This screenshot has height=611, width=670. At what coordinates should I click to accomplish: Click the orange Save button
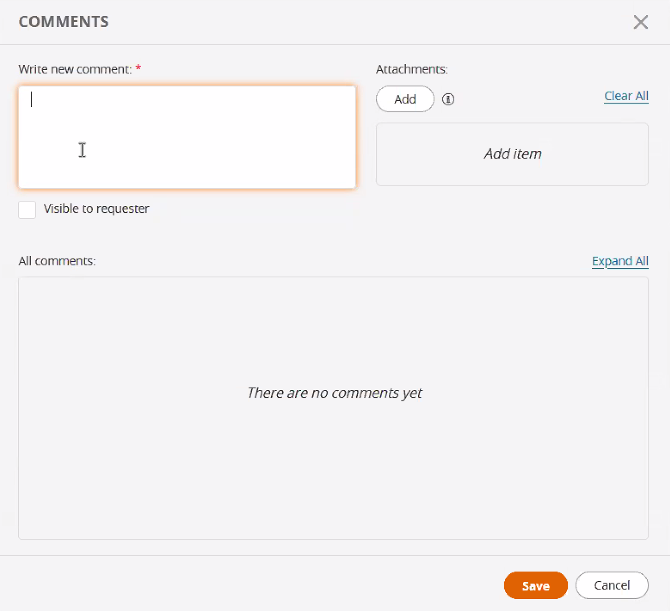pyautogui.click(x=536, y=586)
